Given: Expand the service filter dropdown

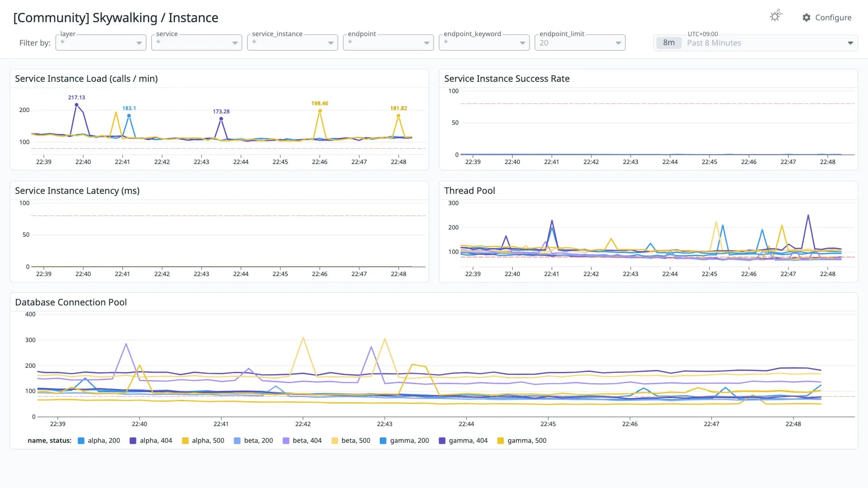Looking at the screenshot, I should (197, 42).
